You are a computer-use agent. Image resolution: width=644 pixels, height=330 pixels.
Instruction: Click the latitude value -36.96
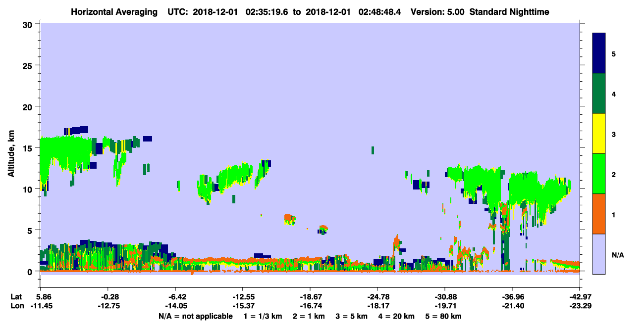click(512, 297)
